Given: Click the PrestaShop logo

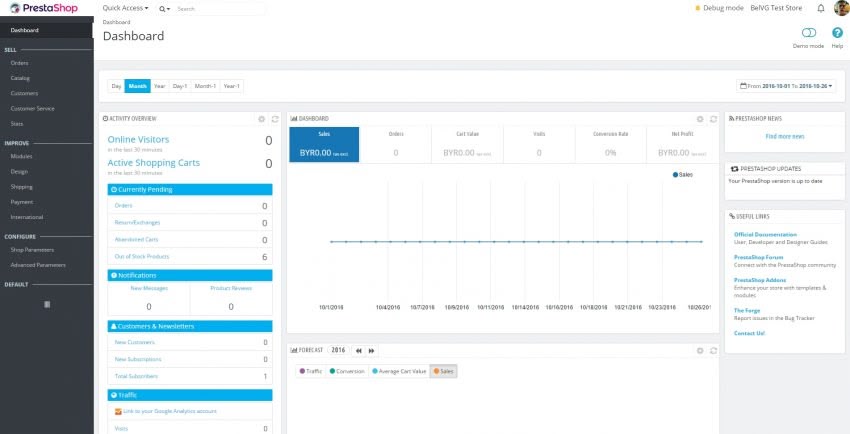Looking at the screenshot, I should (43, 8).
